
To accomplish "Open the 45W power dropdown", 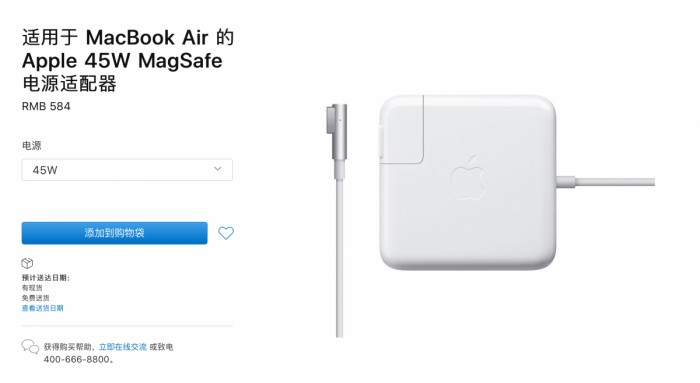I will tap(127, 170).
